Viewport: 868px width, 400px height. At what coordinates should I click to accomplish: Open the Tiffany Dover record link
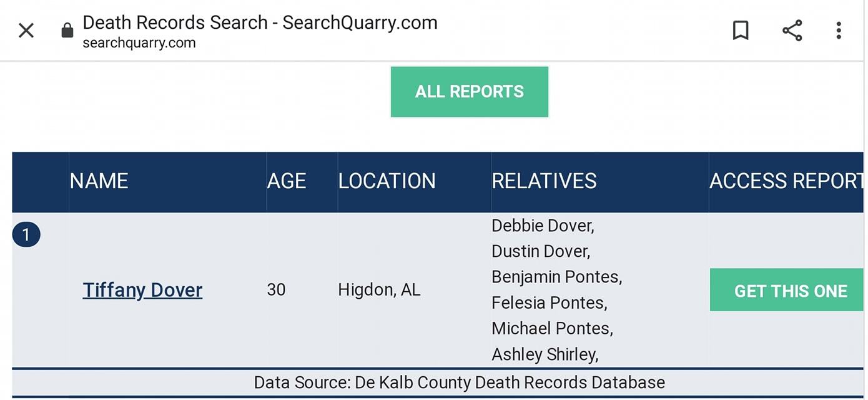click(x=142, y=290)
